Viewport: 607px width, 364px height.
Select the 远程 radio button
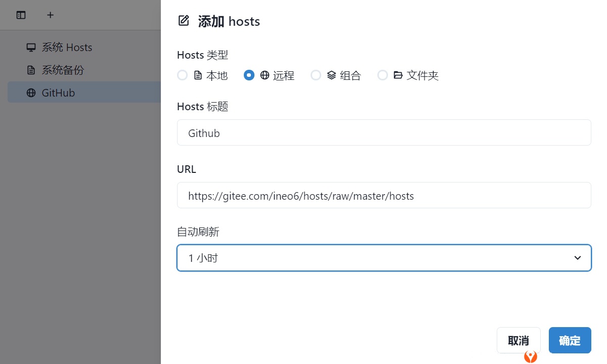(x=249, y=75)
